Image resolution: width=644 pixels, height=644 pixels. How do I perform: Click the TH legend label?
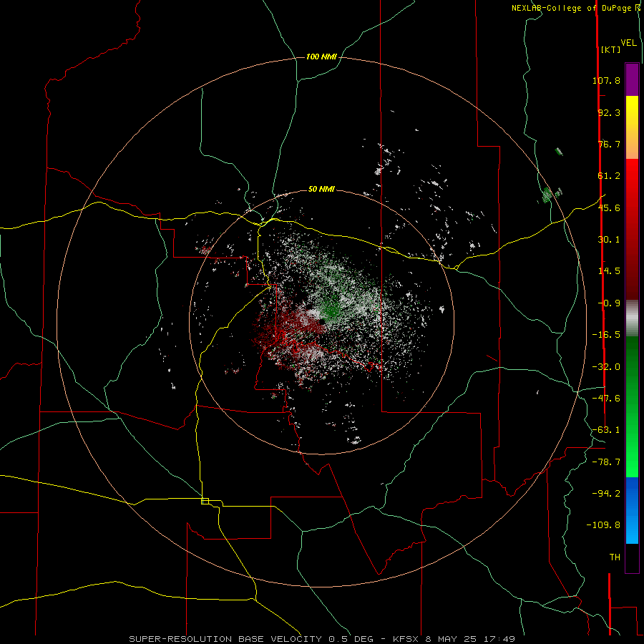point(615,557)
